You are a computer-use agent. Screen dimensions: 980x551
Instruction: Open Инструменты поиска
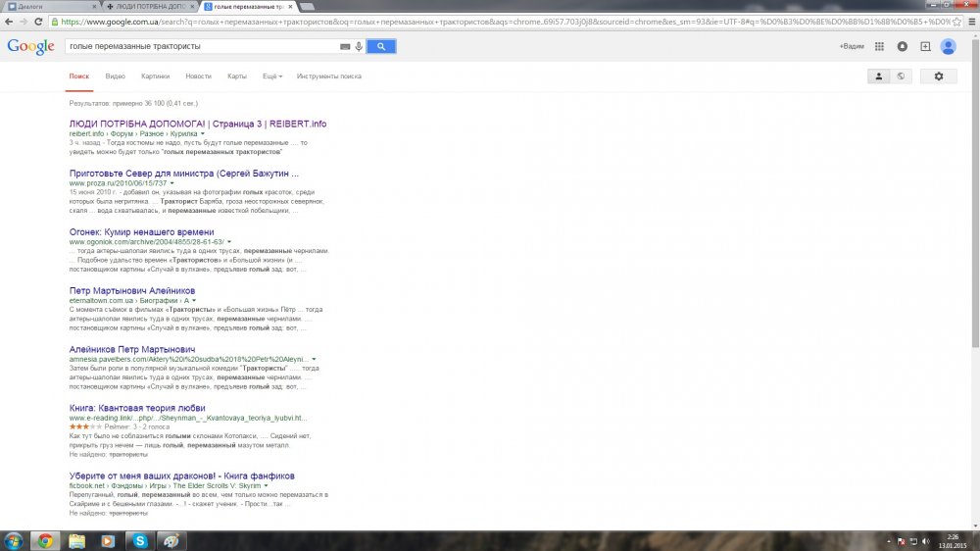coord(329,76)
